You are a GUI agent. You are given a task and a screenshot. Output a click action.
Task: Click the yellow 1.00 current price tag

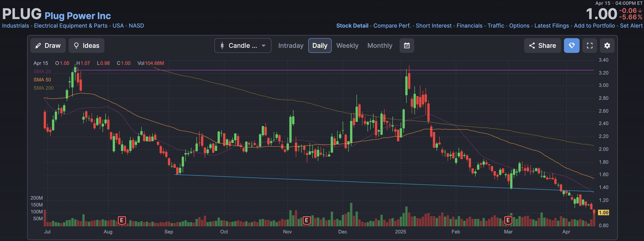[x=603, y=213]
